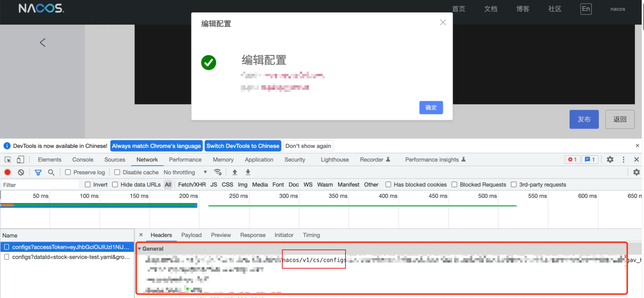Image resolution: width=644 pixels, height=298 pixels.
Task: Open network conditions wifi icon
Action: coord(217,172)
